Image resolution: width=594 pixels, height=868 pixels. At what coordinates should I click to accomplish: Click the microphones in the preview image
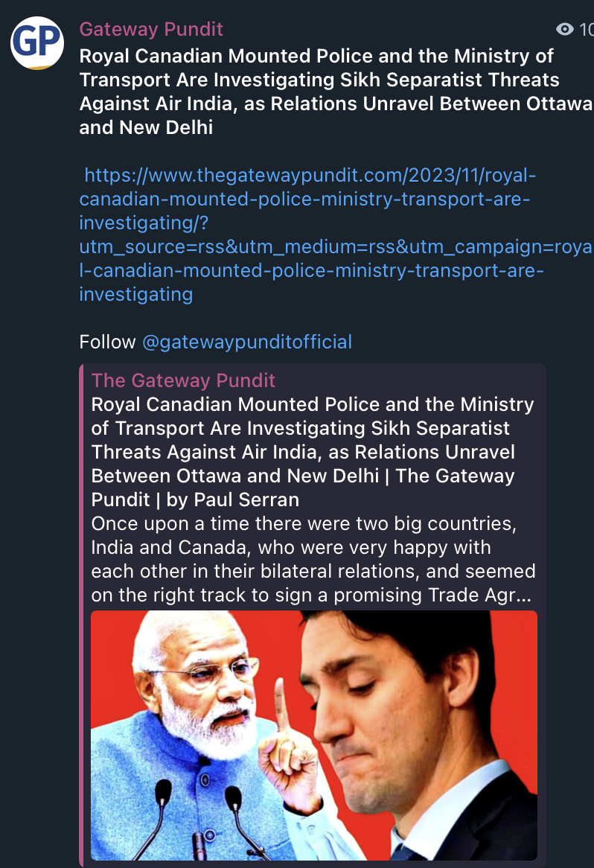point(199,820)
